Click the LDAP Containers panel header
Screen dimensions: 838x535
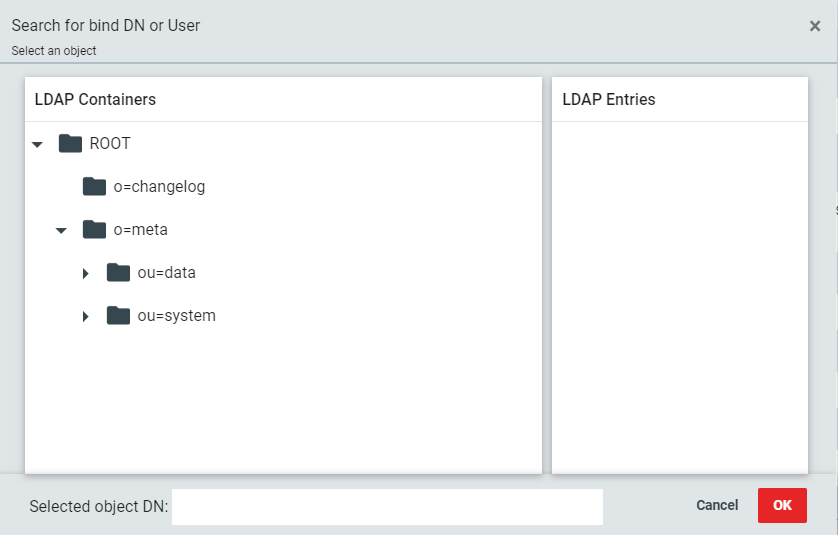[95, 100]
